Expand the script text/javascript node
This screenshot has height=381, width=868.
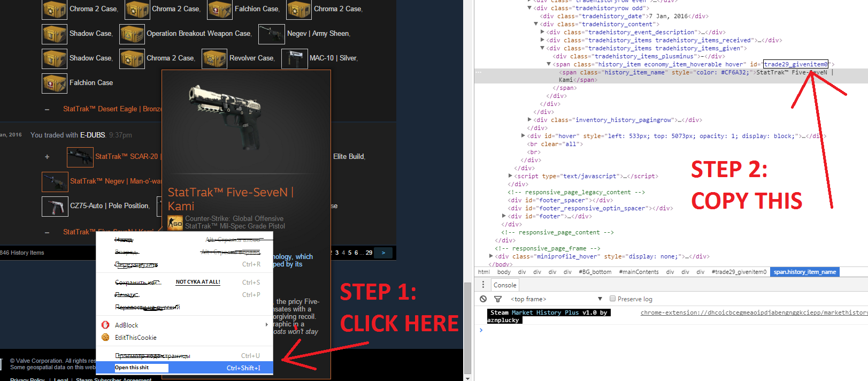coord(510,176)
